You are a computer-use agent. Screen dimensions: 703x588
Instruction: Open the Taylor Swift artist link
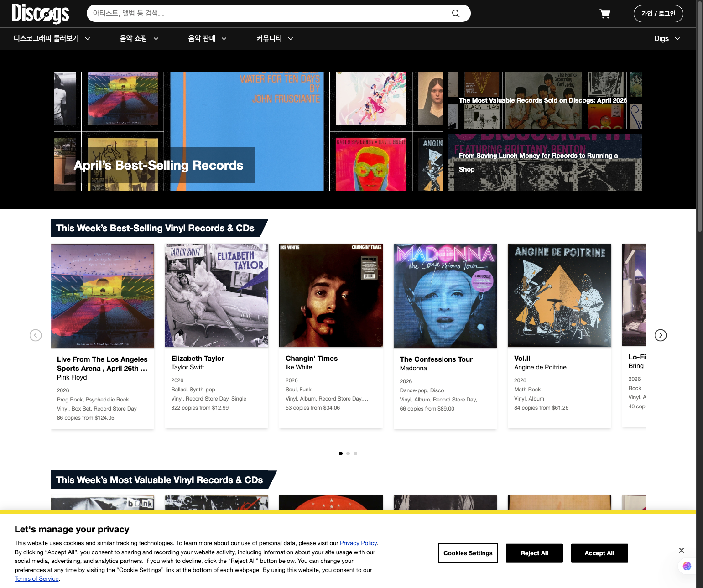pos(187,367)
